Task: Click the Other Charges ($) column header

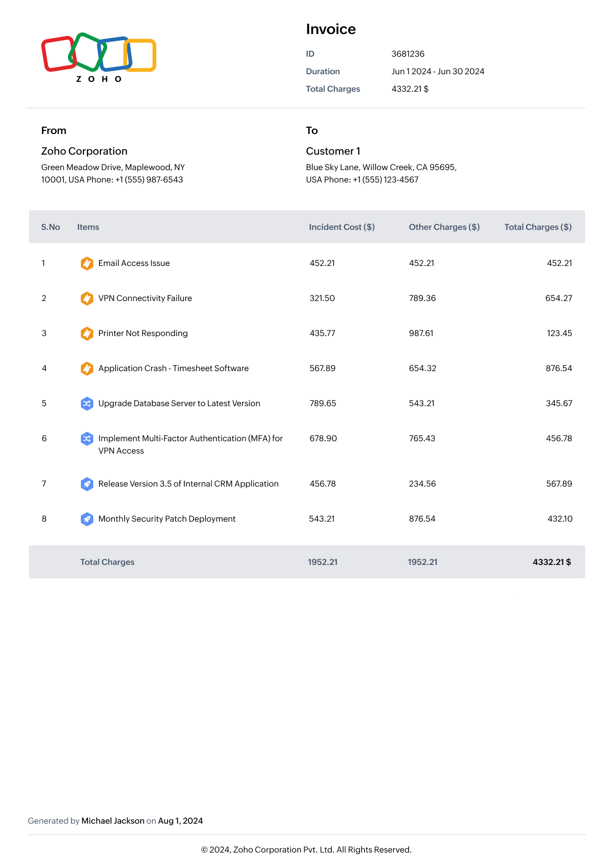Action: (x=444, y=227)
